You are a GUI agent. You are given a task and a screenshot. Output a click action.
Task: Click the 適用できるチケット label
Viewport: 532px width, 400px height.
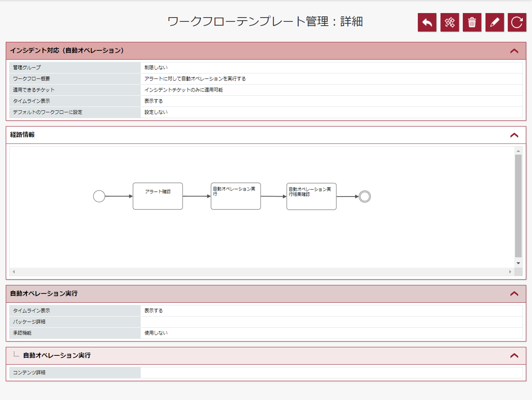[x=34, y=90]
